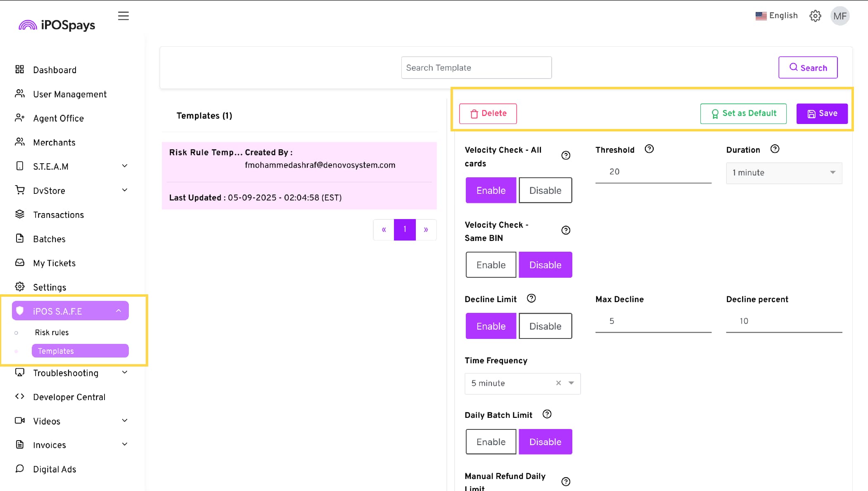Enable Velocity Check Same BIN
Screen dimensions: 868x491
pos(491,265)
